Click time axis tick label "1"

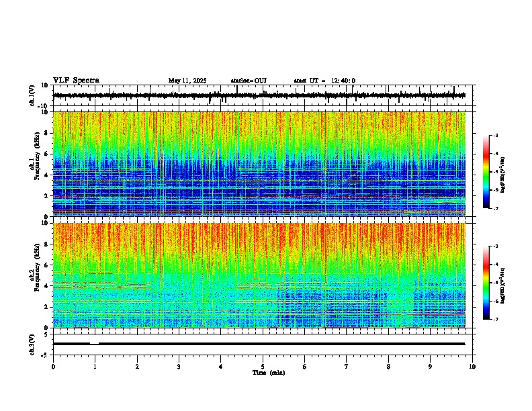tap(95, 367)
